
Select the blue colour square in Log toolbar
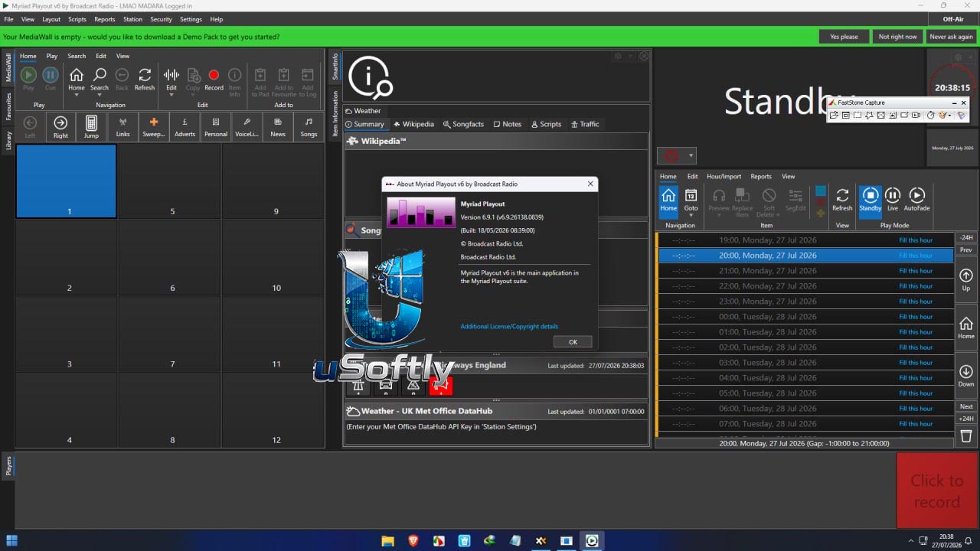point(821,191)
